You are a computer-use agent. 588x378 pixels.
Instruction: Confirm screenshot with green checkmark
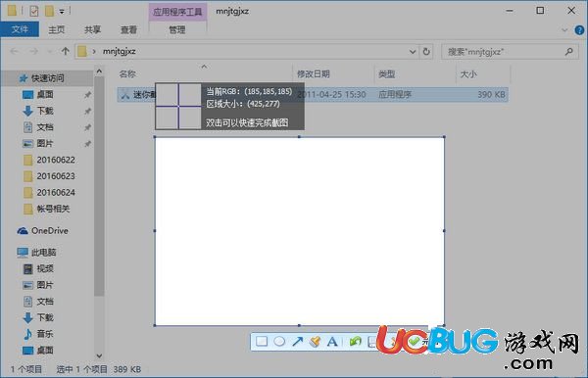point(414,342)
